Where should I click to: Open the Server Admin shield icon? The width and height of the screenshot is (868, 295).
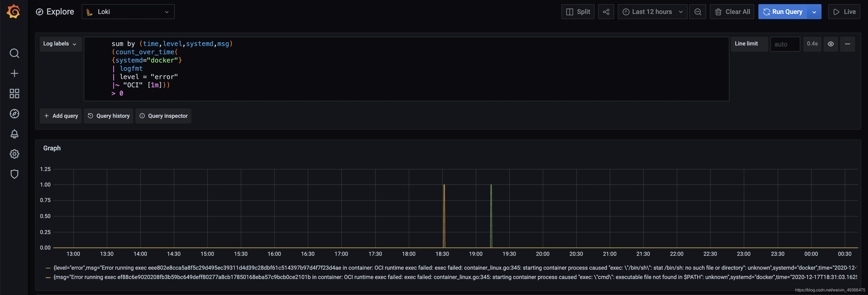pyautogui.click(x=14, y=174)
